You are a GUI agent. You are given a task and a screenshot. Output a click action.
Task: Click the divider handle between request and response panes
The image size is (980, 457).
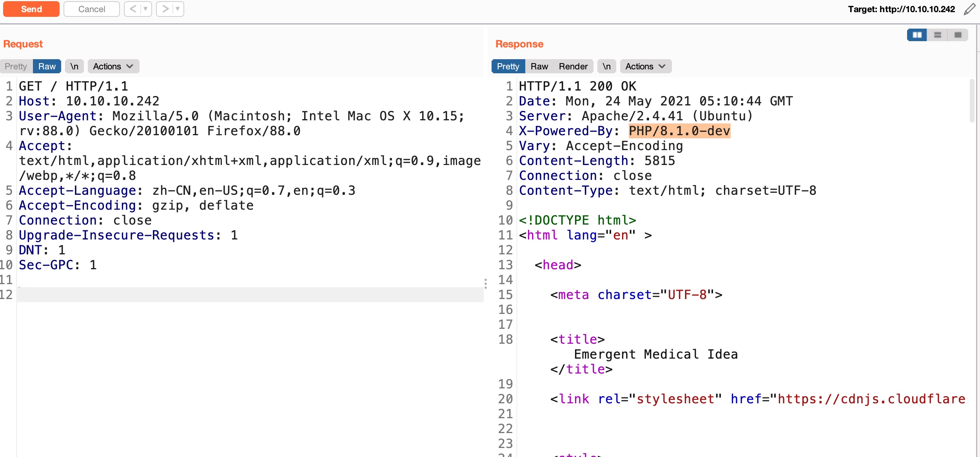[x=485, y=283]
